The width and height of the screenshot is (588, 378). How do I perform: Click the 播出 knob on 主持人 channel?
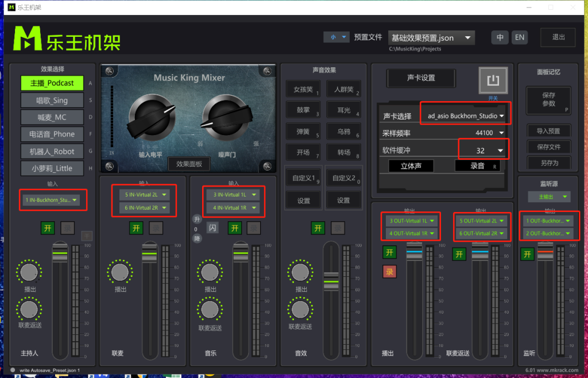tap(29, 273)
